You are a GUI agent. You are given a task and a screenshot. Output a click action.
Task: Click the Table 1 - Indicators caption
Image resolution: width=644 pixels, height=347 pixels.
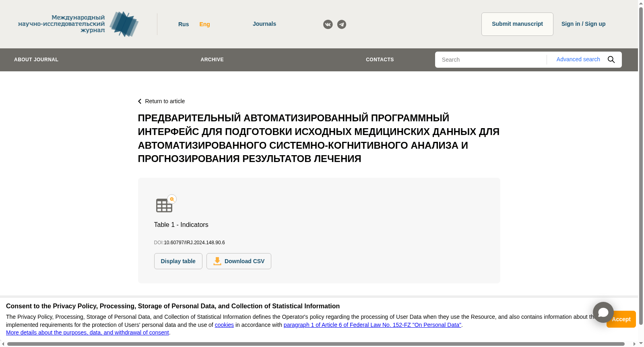181,225
